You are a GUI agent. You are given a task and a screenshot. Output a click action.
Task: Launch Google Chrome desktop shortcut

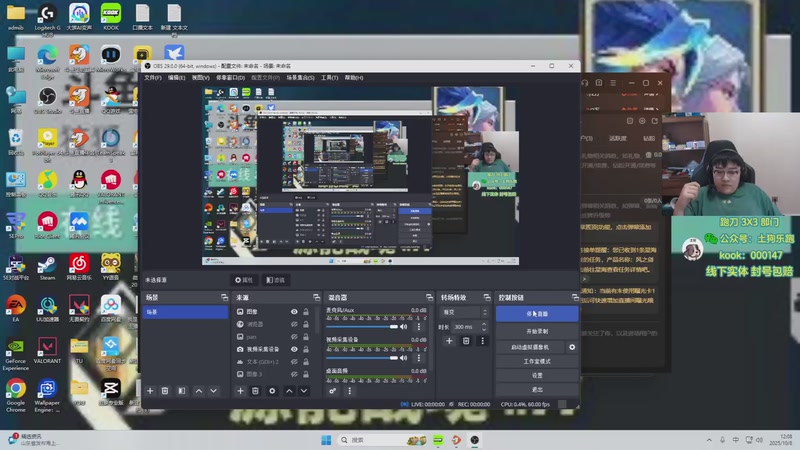(16, 395)
